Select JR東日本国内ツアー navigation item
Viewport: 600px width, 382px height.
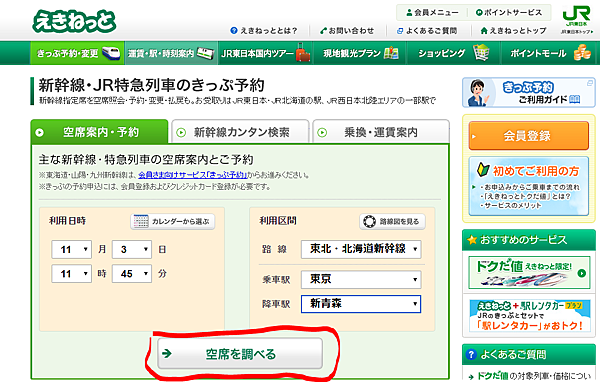point(266,53)
